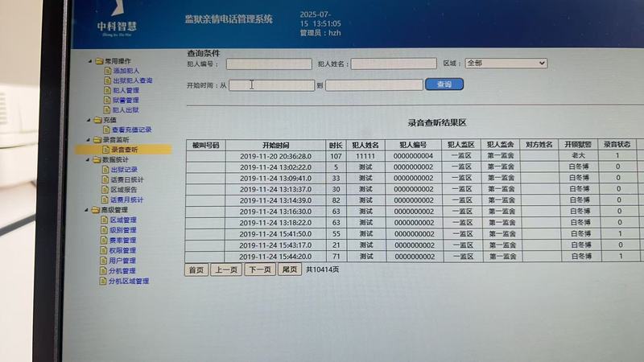The height and width of the screenshot is (362, 644).
Task: Click the page icon beside 查看充值记录
Action: [x=106, y=130]
